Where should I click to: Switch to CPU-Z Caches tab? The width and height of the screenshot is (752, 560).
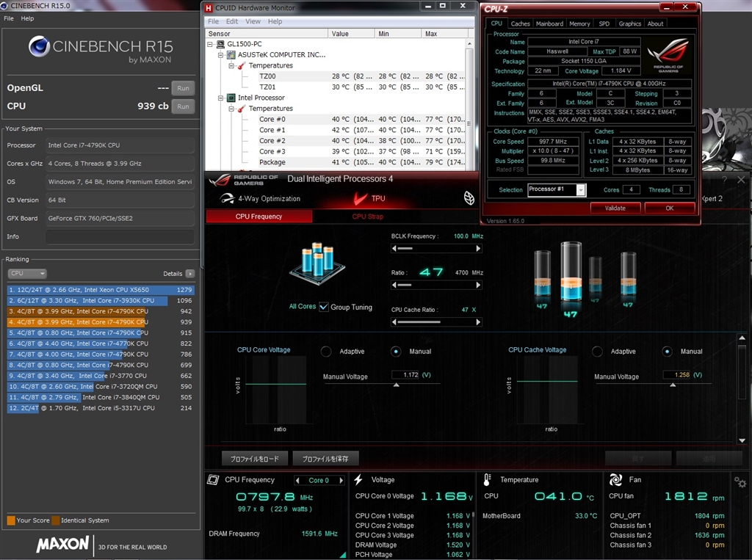pyautogui.click(x=520, y=23)
